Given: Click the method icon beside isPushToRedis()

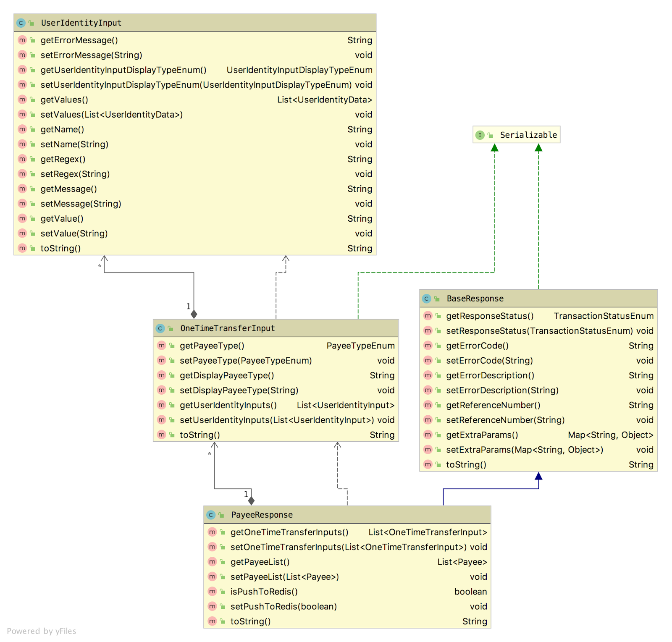Looking at the screenshot, I should (x=213, y=592).
